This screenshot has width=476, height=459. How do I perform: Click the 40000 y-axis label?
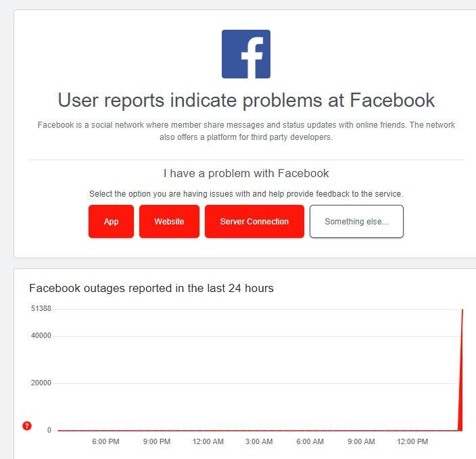(41, 336)
